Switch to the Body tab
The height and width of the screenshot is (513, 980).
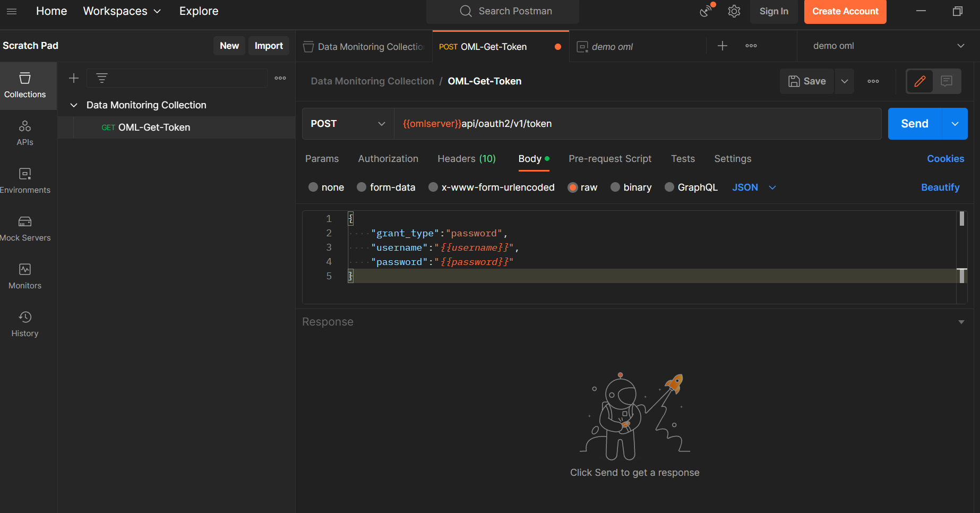click(x=534, y=159)
